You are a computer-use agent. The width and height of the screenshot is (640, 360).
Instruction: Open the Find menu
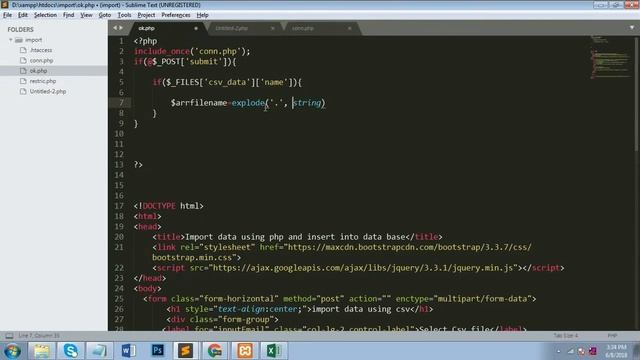(68, 15)
